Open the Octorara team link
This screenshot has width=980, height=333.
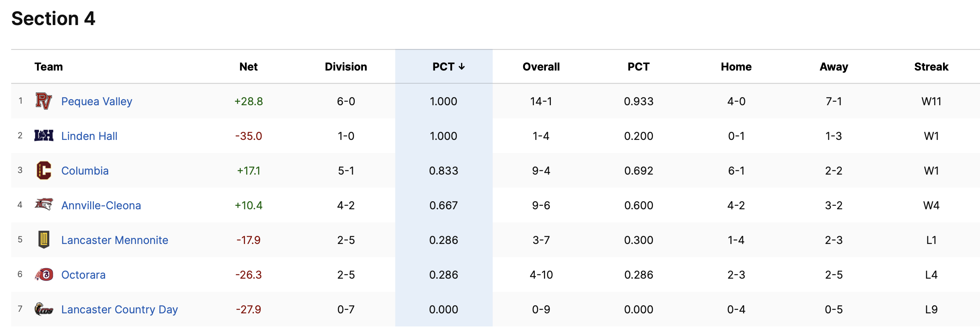pos(84,275)
